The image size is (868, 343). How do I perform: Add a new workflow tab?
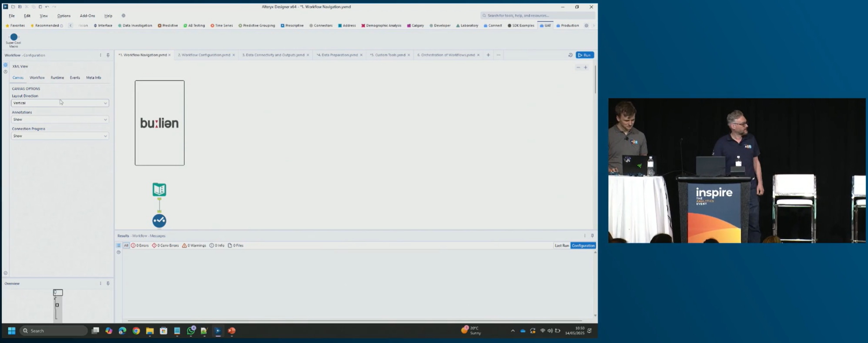[x=488, y=55]
